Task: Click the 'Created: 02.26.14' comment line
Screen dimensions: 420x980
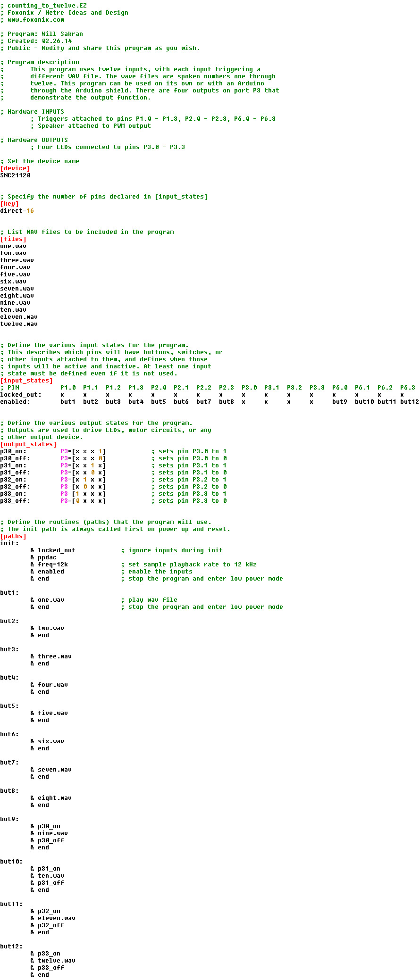Action: (x=36, y=41)
